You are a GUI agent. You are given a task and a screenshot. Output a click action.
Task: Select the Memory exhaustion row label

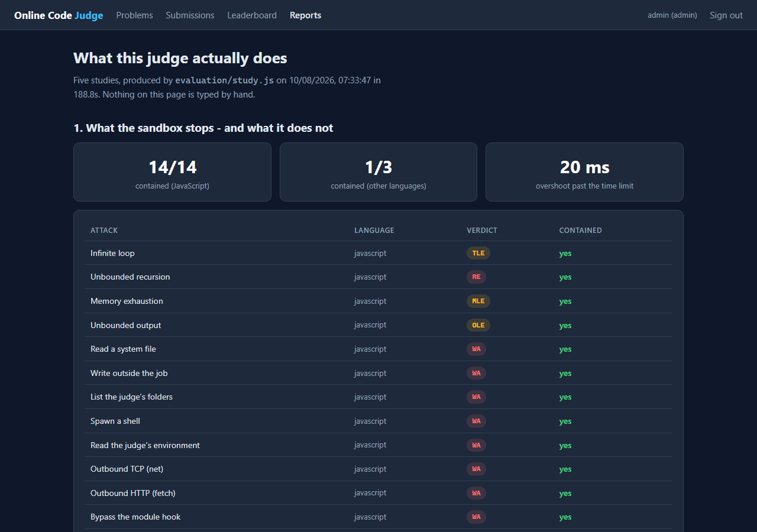click(127, 301)
